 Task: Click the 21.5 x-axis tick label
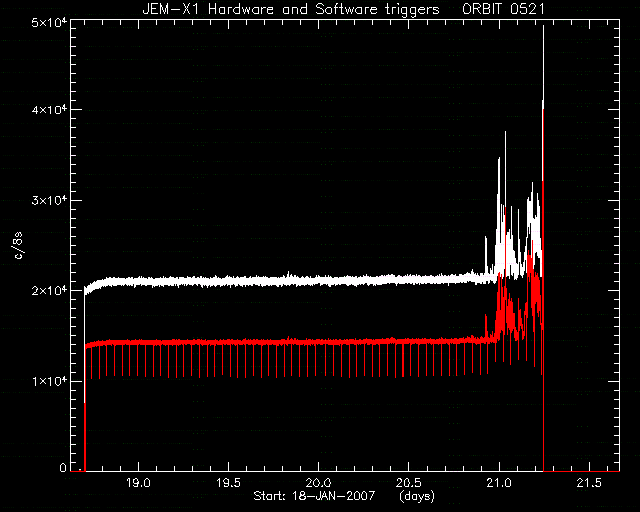point(589,483)
